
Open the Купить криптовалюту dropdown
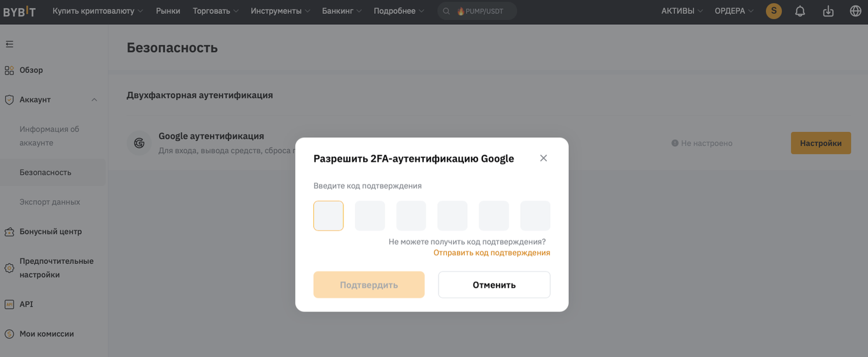(x=98, y=11)
